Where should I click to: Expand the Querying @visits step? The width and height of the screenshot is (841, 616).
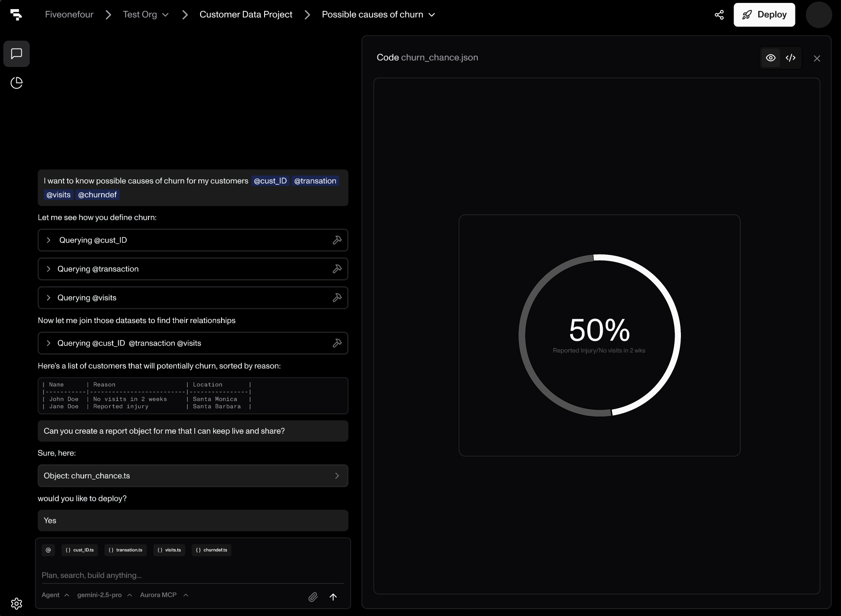[48, 298]
